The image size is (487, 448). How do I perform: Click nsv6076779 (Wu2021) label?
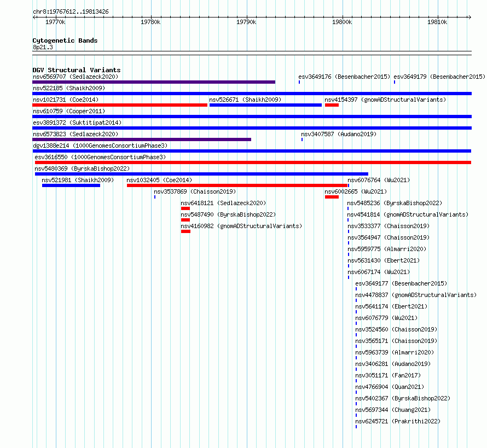point(386,318)
